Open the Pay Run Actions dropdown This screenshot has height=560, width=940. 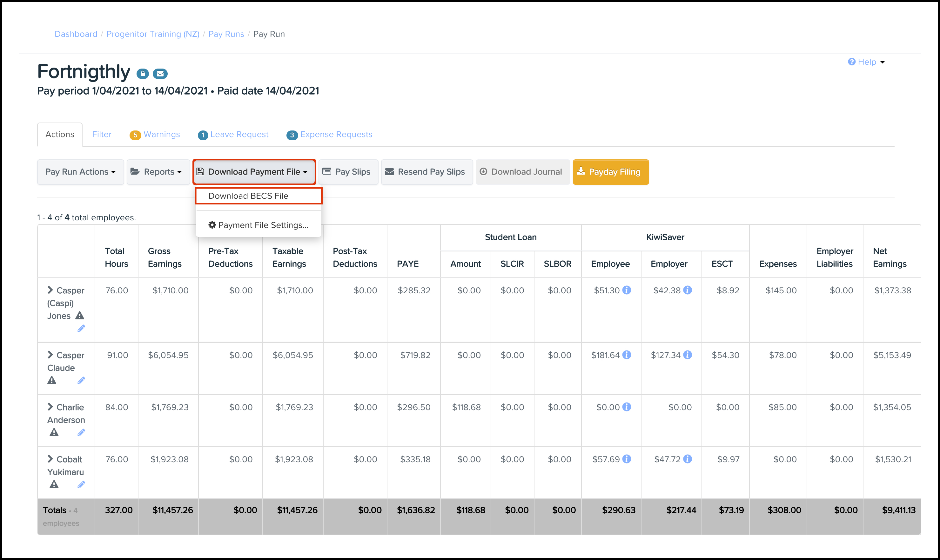point(80,172)
